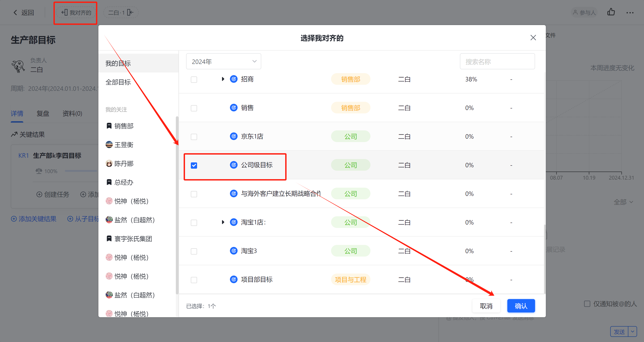Click the target icon of 淘宝1店 row
The width and height of the screenshot is (644, 342).
[x=234, y=222]
